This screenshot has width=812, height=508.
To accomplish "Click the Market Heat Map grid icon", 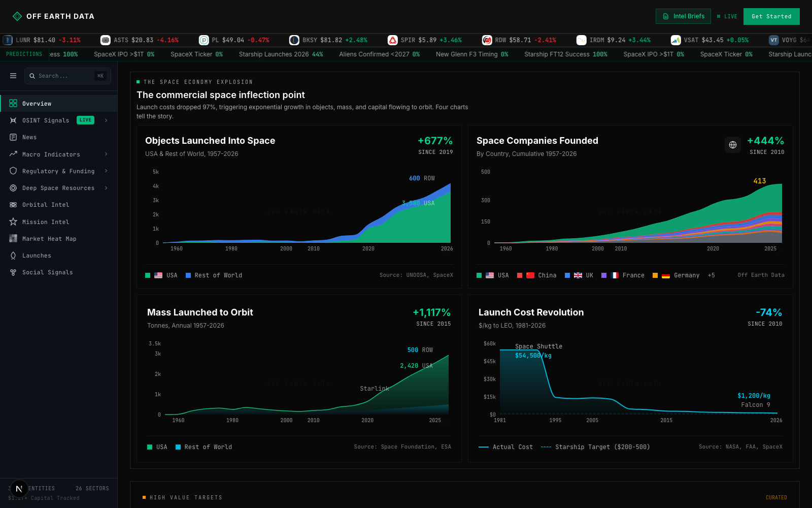I will [13, 238].
